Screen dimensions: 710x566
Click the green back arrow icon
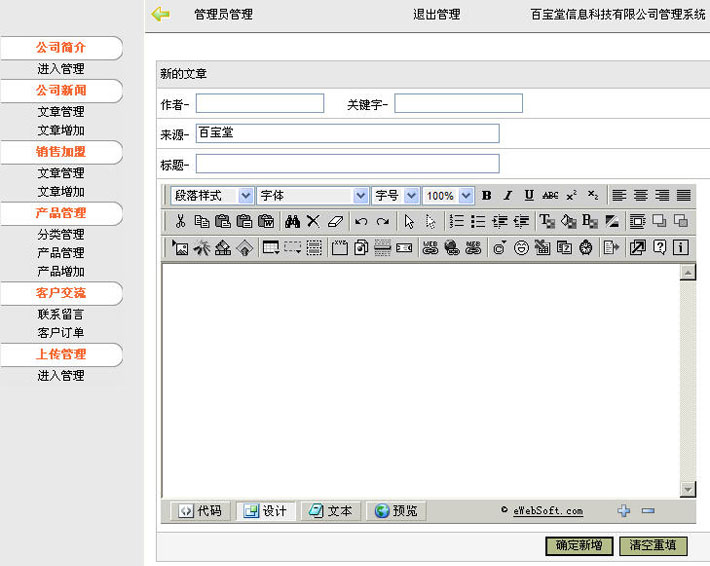click(160, 14)
